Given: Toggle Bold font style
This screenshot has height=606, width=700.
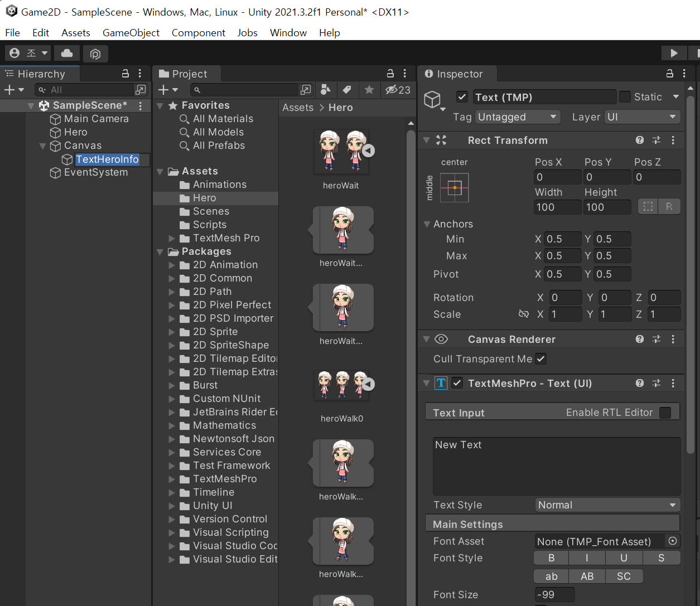Looking at the screenshot, I should 551,558.
